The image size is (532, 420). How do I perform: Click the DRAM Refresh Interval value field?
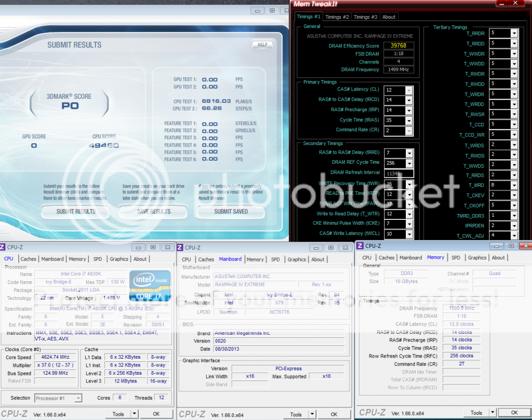tap(398, 173)
